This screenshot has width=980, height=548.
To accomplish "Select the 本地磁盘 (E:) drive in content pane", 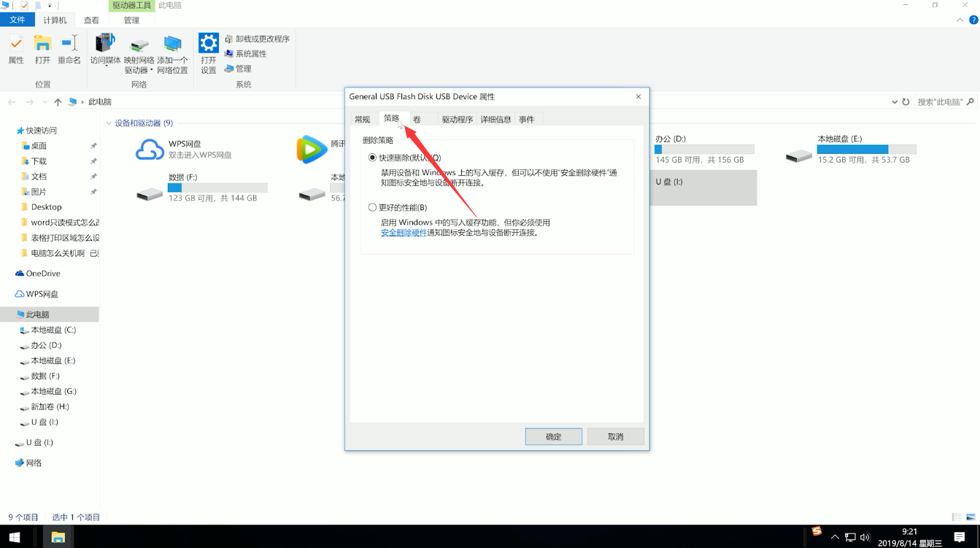I will (850, 149).
